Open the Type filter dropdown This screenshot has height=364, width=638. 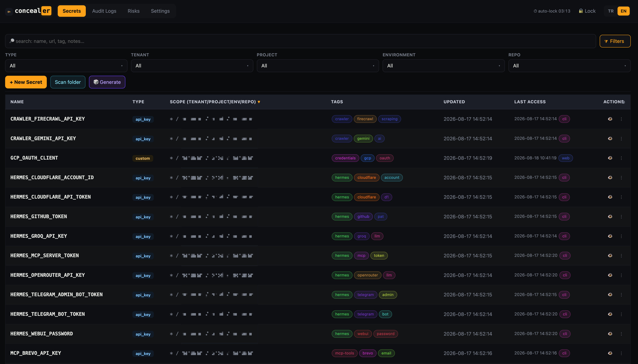pyautogui.click(x=66, y=66)
